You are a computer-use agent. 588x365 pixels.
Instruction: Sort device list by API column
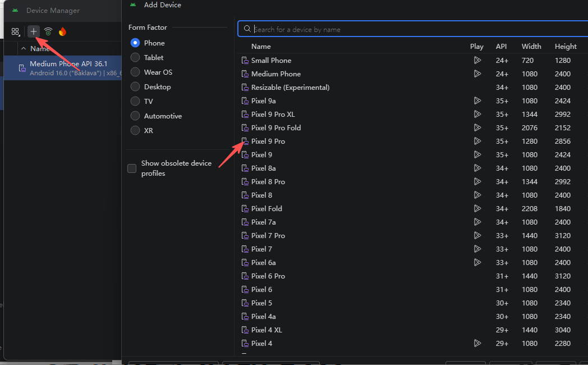501,46
